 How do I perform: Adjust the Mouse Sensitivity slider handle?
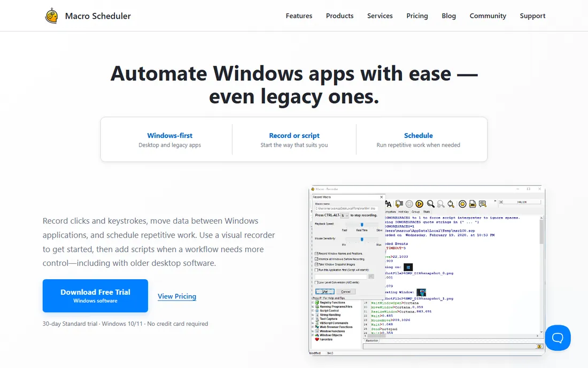coord(362,239)
